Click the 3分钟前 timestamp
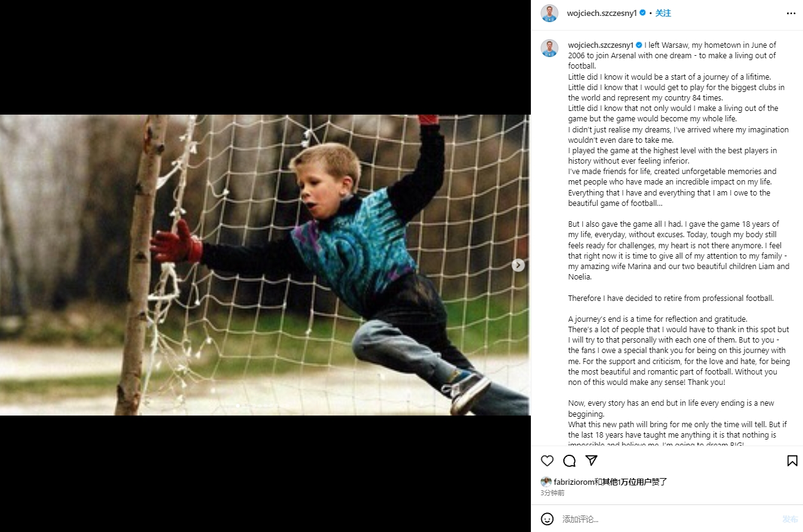This screenshot has height=532, width=803. click(x=552, y=493)
